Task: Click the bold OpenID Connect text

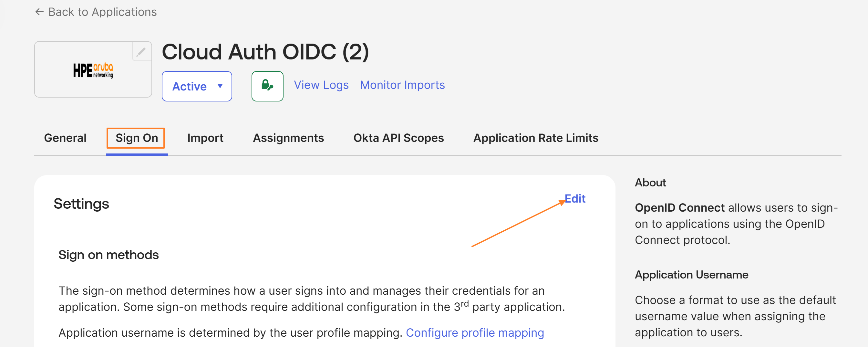Action: (679, 208)
